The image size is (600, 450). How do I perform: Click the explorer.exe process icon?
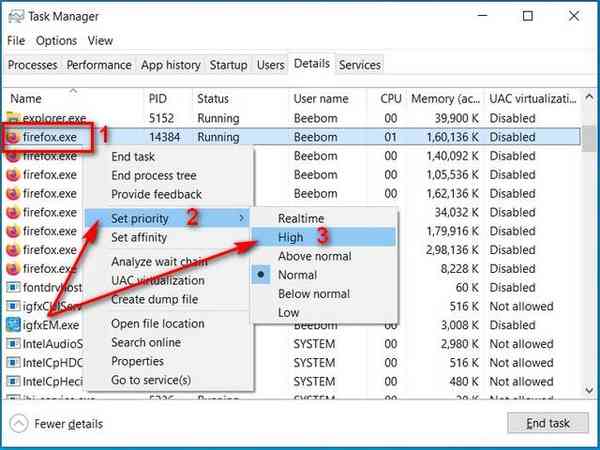tap(13, 119)
